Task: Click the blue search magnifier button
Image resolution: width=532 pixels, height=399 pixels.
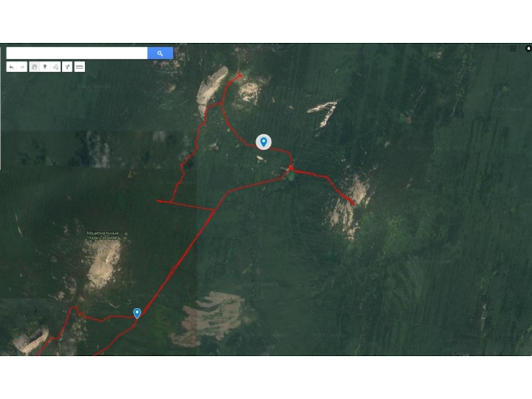Action: (160, 53)
